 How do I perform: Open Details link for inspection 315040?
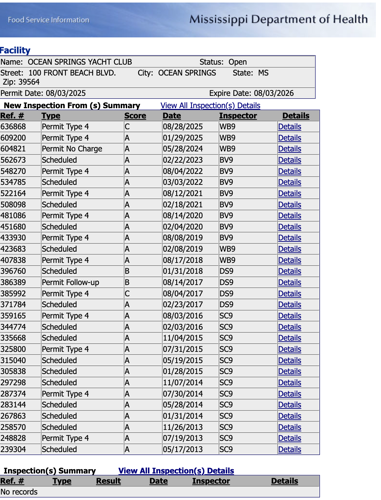(x=289, y=360)
